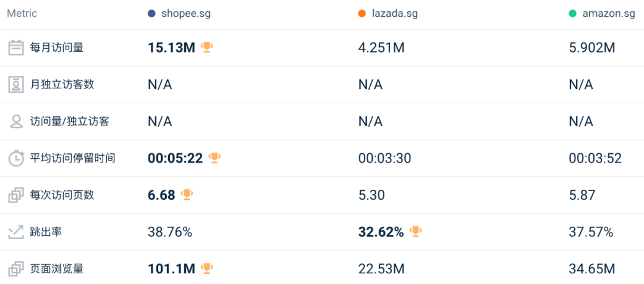This screenshot has width=644, height=284.
Task: Click the trophy next to 6.68
Action: click(187, 195)
